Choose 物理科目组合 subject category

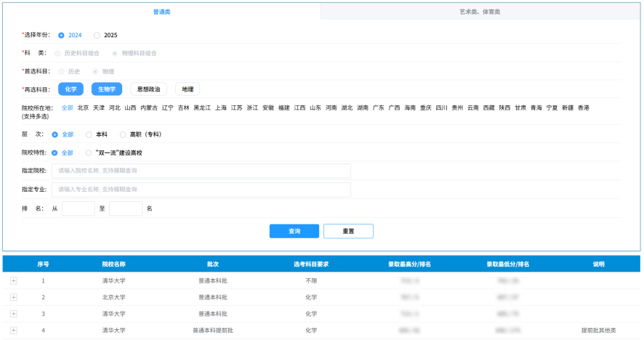pos(115,53)
